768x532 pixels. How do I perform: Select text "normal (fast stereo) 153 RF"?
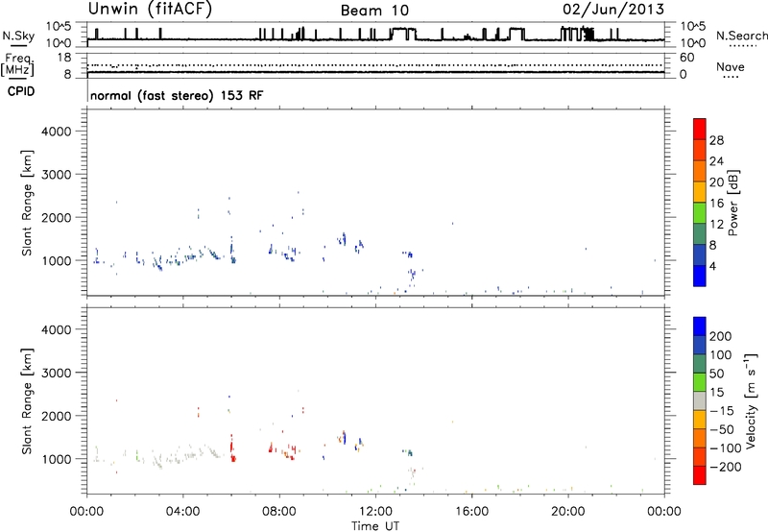(x=177, y=95)
